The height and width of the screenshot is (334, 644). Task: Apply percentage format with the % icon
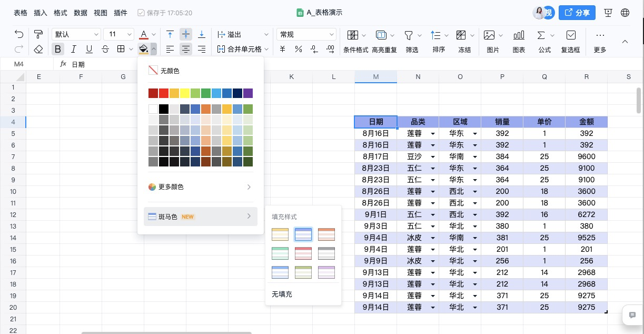(x=298, y=49)
